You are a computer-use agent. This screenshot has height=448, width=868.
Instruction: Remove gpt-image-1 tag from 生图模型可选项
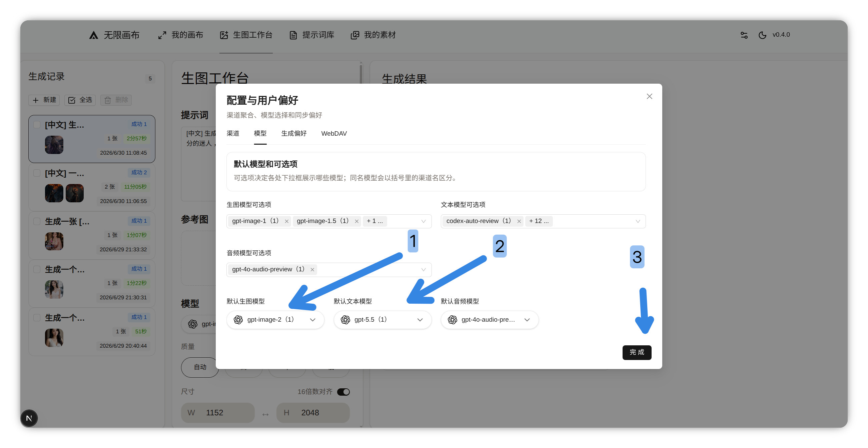coord(287,221)
